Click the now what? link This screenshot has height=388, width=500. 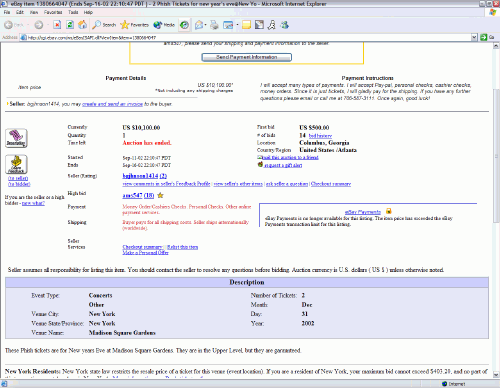[x=33, y=203]
